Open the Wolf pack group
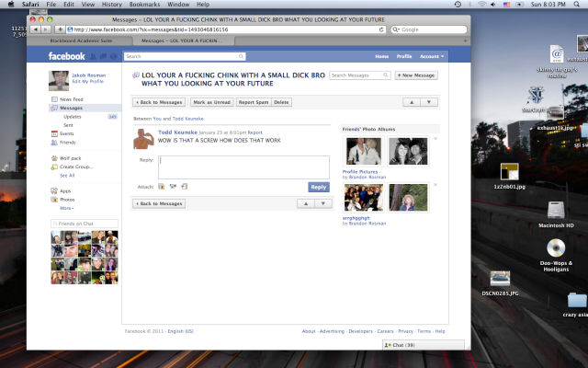The height and width of the screenshot is (368, 588). 70,158
